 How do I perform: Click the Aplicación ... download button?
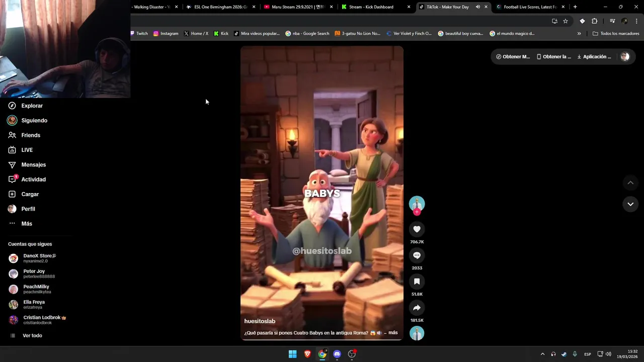(594, 57)
